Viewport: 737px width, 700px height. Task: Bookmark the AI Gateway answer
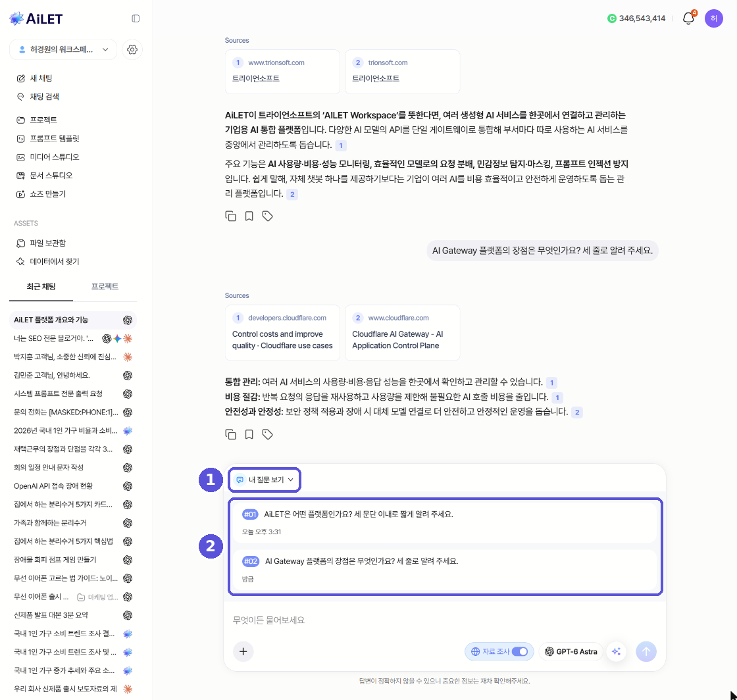(249, 434)
